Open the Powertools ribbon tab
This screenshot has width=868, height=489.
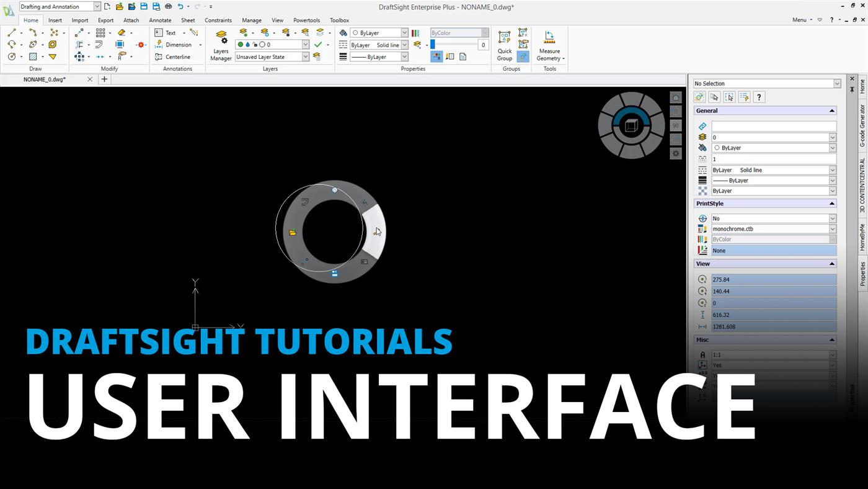click(306, 20)
